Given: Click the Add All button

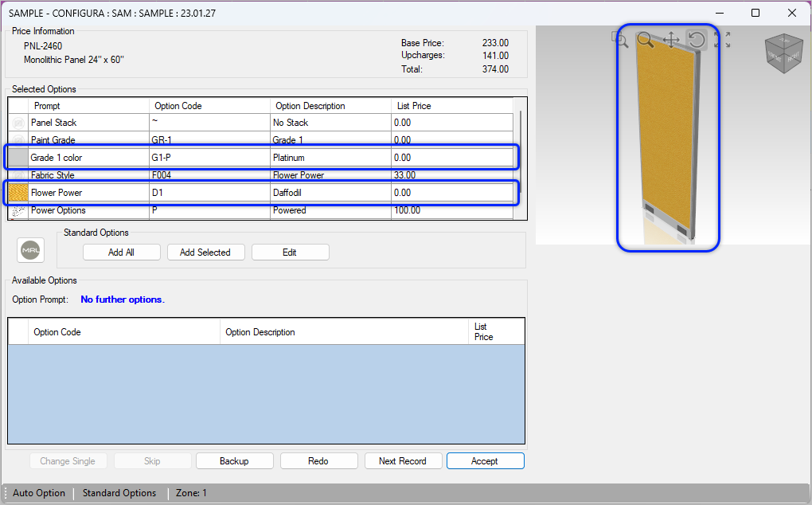Looking at the screenshot, I should point(121,252).
